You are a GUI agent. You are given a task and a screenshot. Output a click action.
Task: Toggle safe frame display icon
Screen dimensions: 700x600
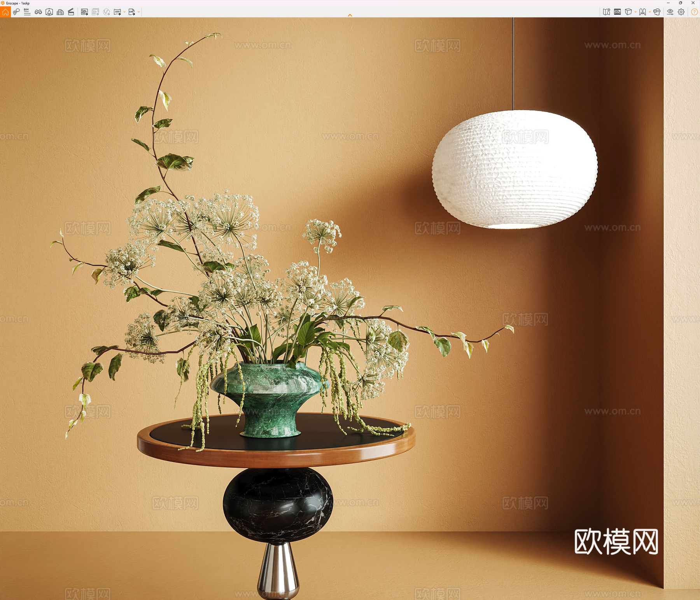(x=617, y=12)
